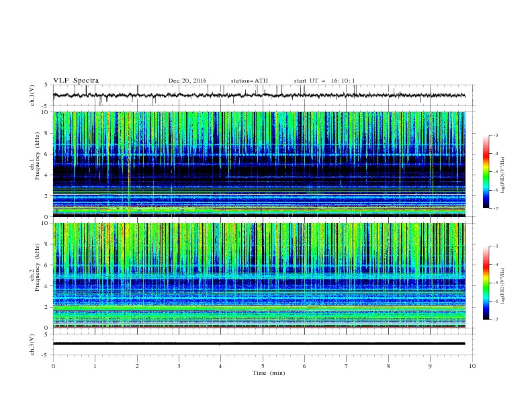Select the "start UT = 16:10:1" text
This screenshot has height=411, width=532.
coord(324,81)
